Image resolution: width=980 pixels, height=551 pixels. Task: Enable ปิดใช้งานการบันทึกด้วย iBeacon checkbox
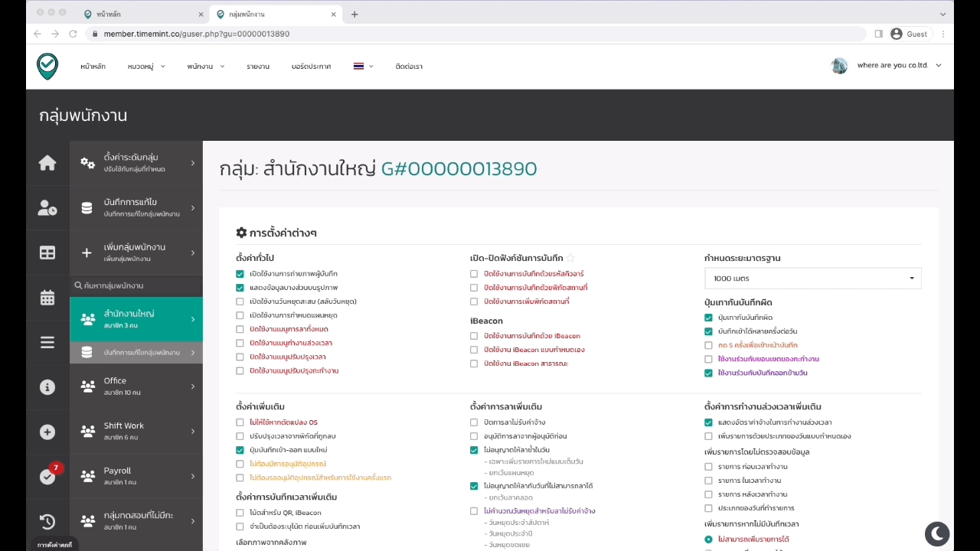[x=475, y=336]
